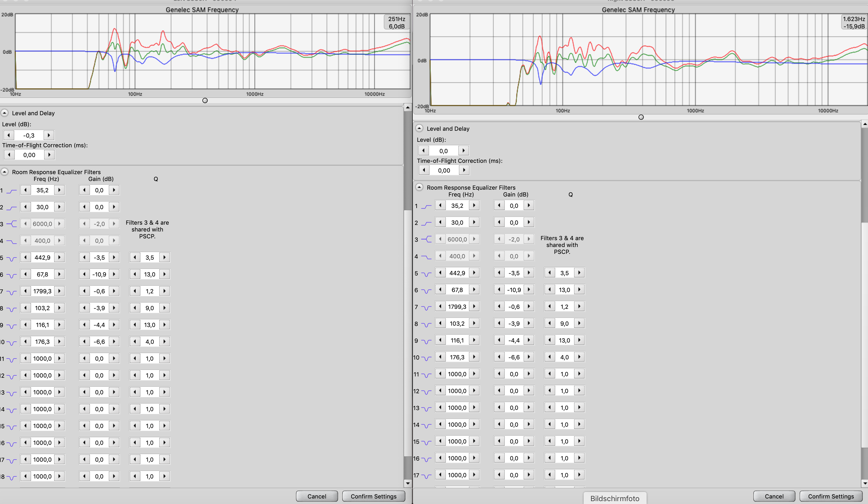Decrease filter 5 gain -3,5 in right window
Viewport: 868px width, 504px height.
pyautogui.click(x=499, y=273)
